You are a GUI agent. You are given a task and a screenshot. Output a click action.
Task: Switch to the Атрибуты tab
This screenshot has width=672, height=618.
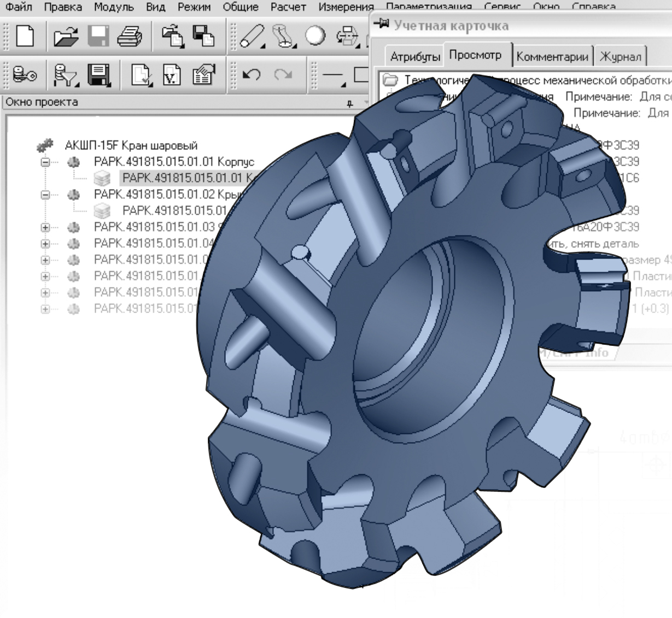[415, 56]
